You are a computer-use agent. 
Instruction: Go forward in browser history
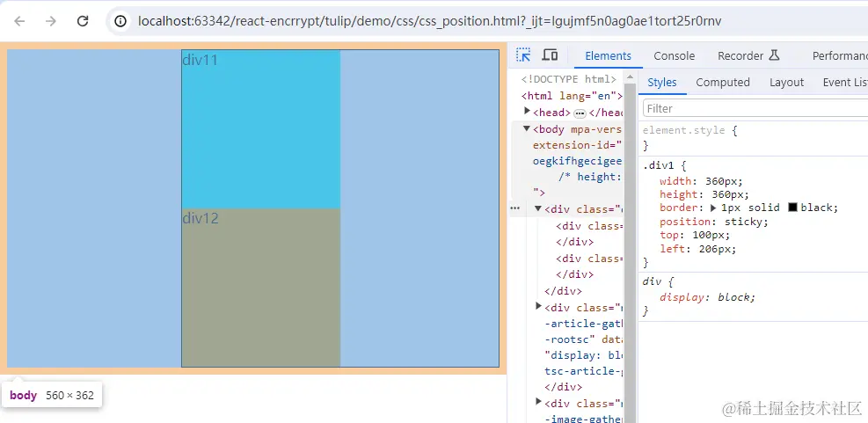(x=51, y=21)
